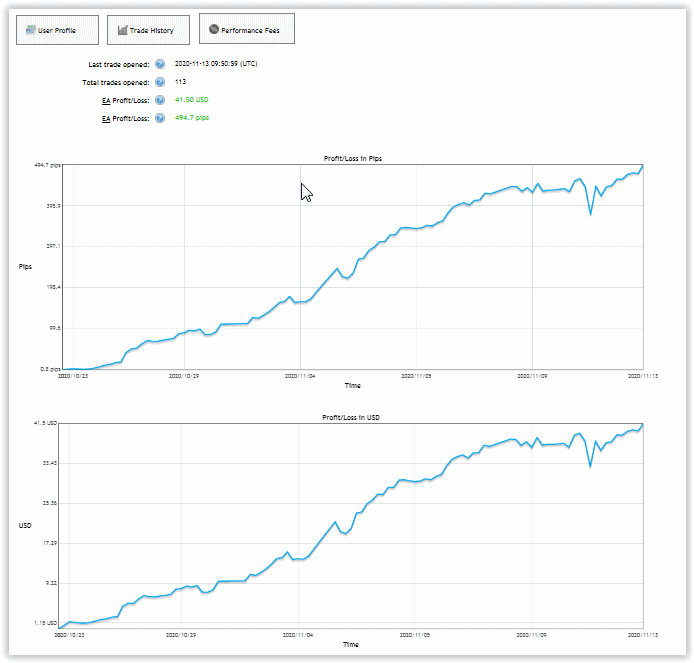694x663 pixels.
Task: Click the 17.29 axis label on USD chart
Action: coord(50,543)
